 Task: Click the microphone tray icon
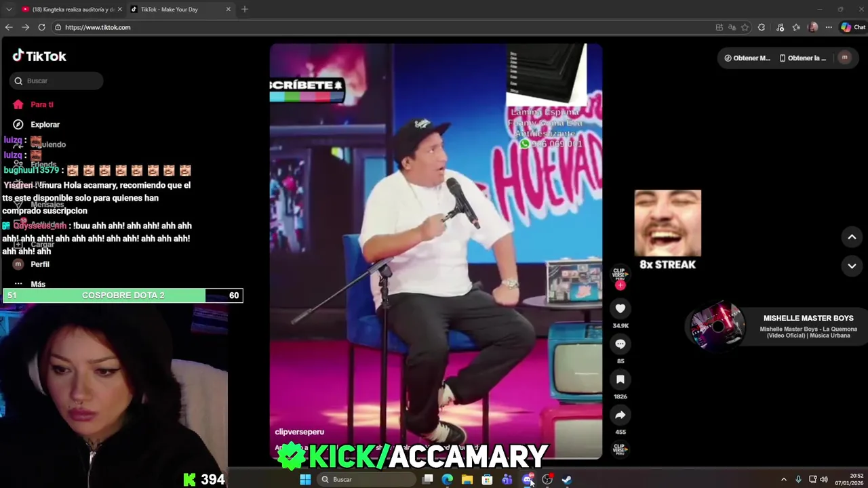pyautogui.click(x=798, y=480)
